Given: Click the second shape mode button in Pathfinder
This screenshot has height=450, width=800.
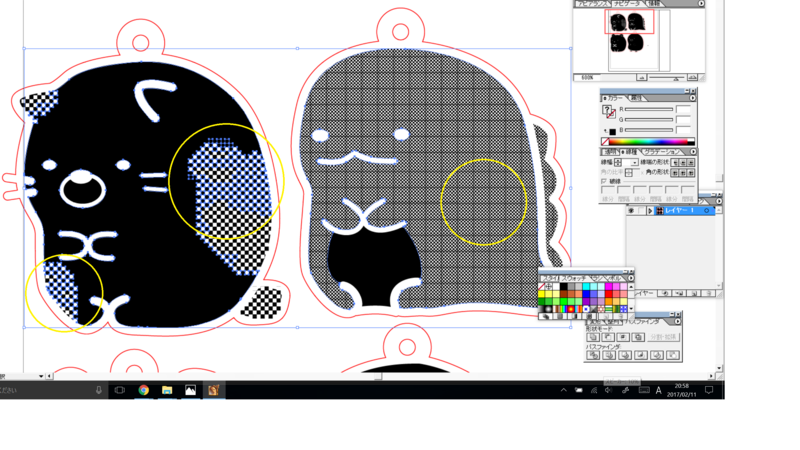Looking at the screenshot, I should [x=608, y=337].
